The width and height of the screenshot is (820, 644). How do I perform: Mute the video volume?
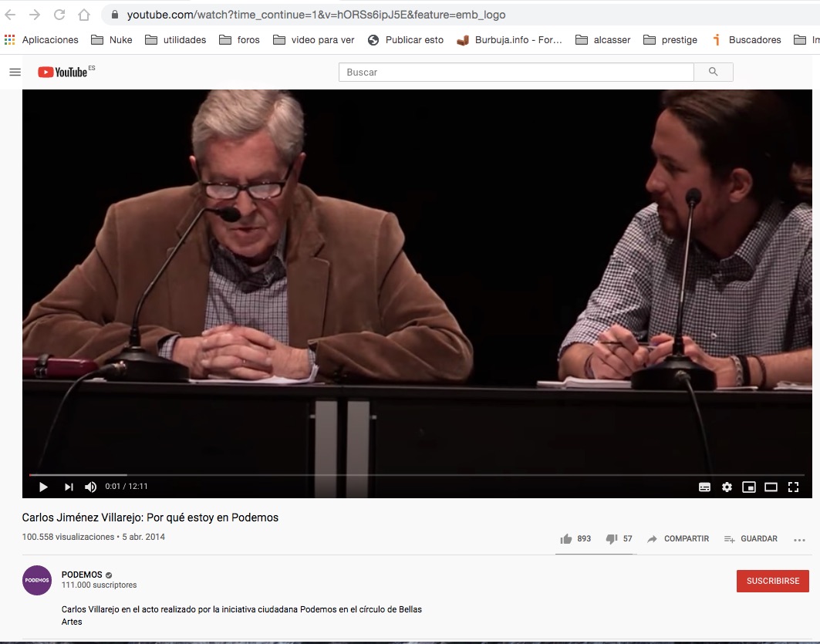91,487
